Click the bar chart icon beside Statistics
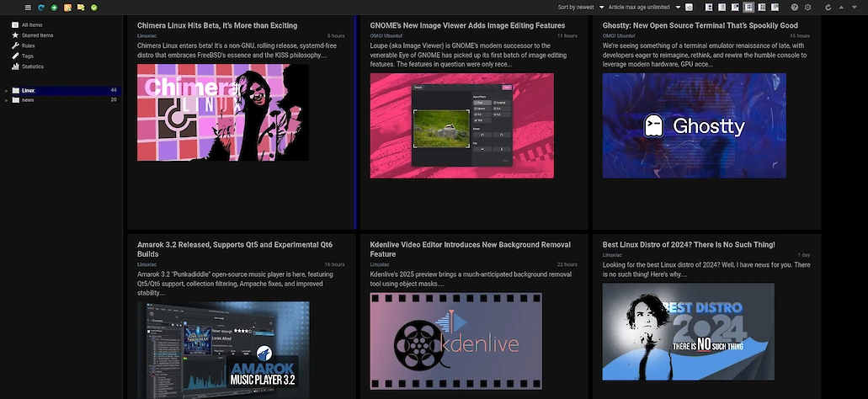 pyautogui.click(x=15, y=66)
